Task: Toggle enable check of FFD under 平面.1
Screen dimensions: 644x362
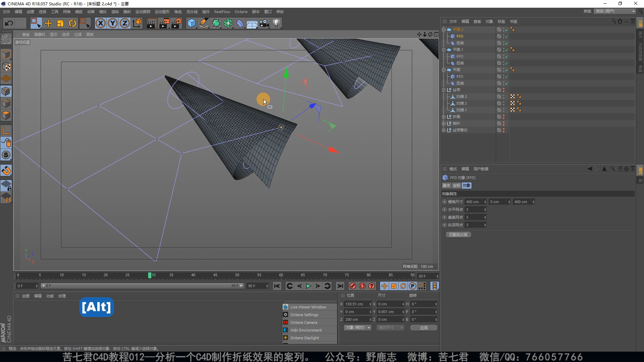Action: (x=507, y=57)
